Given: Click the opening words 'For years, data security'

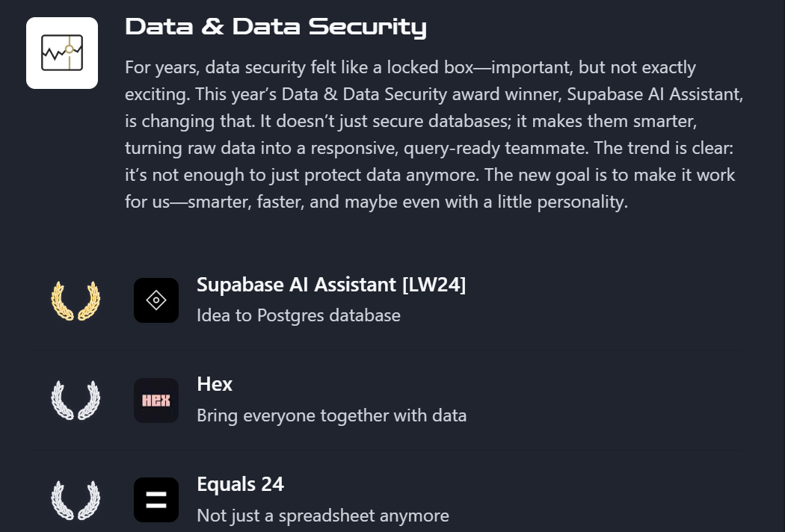Looking at the screenshot, I should (x=215, y=67).
